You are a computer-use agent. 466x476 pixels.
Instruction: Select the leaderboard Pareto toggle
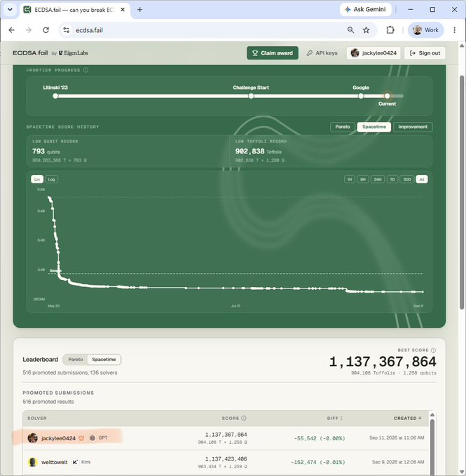[x=76, y=360]
